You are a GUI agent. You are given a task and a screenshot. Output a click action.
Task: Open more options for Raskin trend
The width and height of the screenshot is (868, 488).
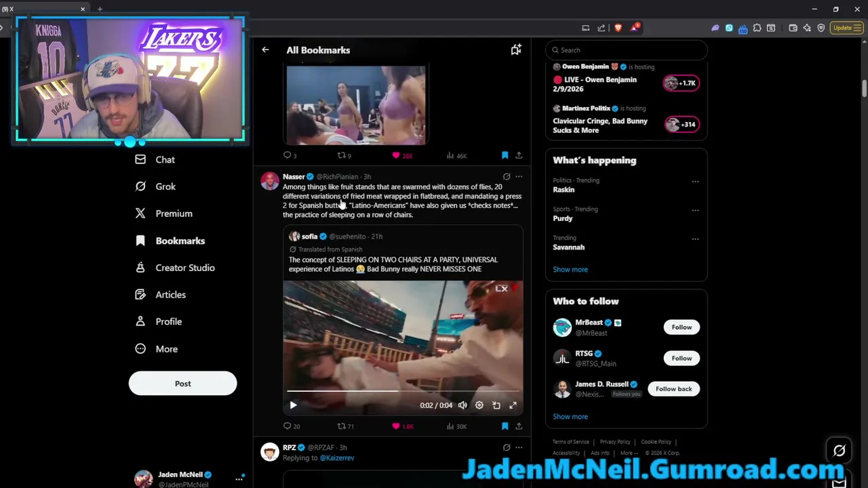695,182
